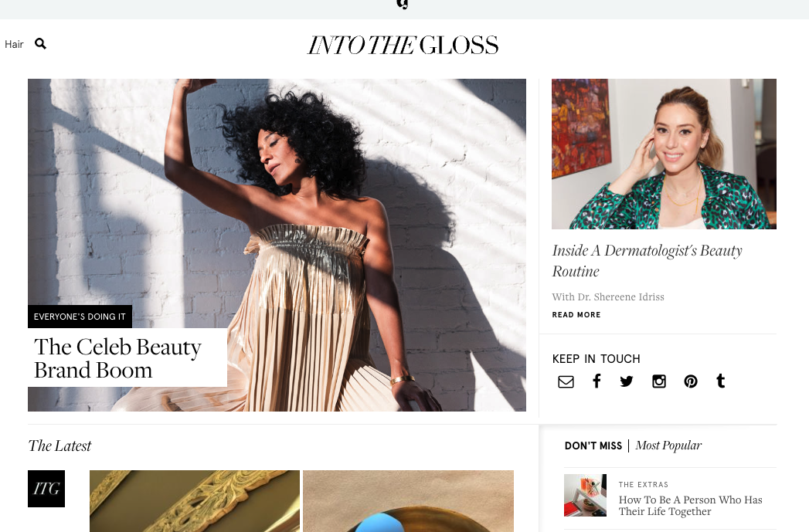809x532 pixels.
Task: Open the search magnifier icon
Action: 40,44
